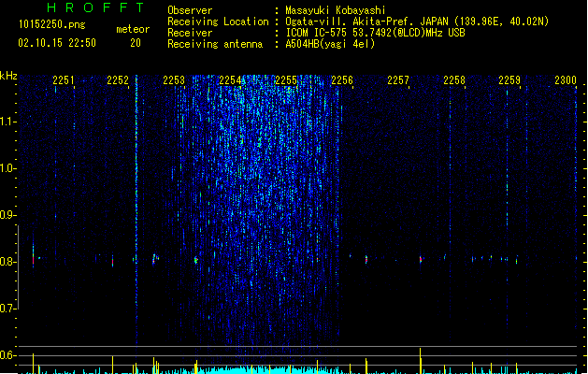
Task: Click the Receiving antenna label
Action: coord(215,44)
